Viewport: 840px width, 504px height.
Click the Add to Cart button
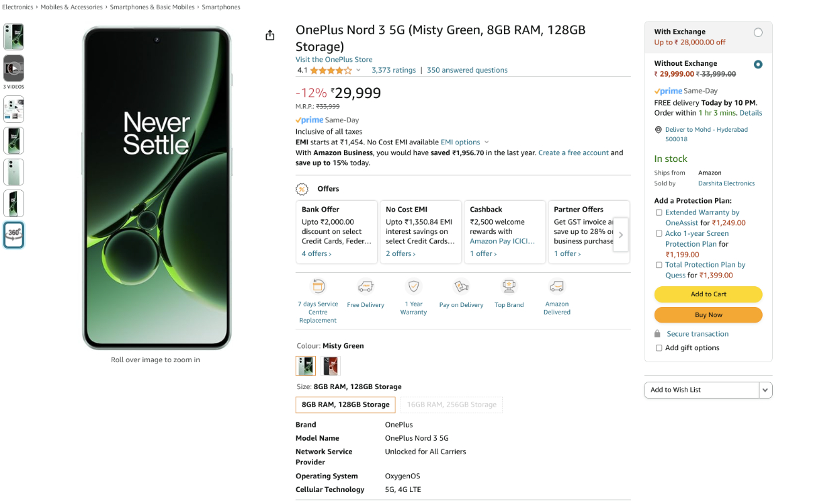pyautogui.click(x=708, y=294)
